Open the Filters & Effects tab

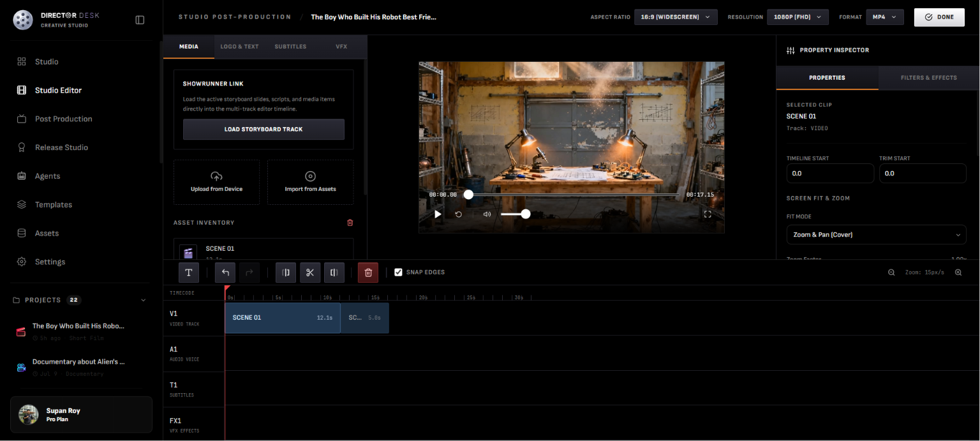[928, 78]
